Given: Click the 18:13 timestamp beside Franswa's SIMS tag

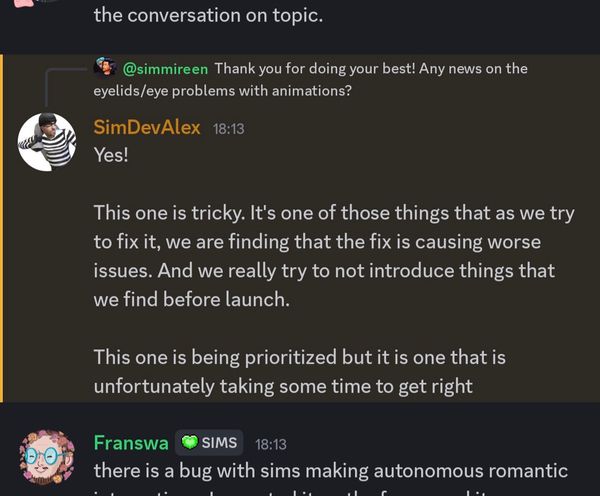Looking at the screenshot, I should tap(270, 444).
